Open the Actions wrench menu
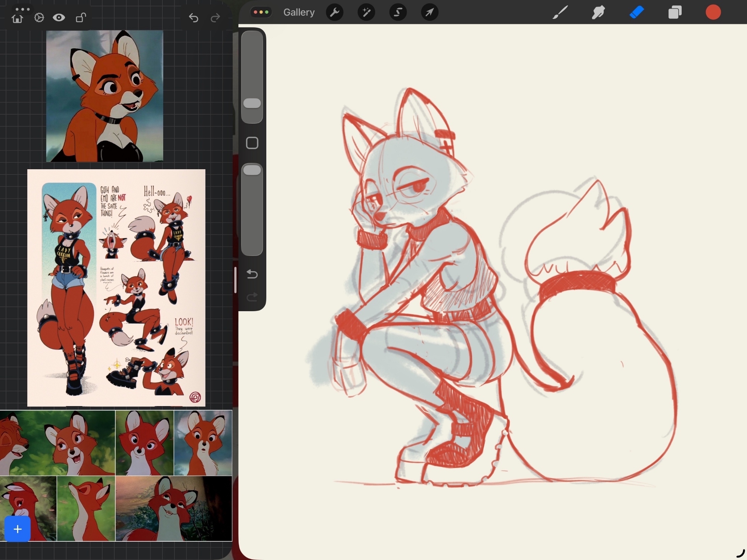The image size is (747, 560). (x=335, y=12)
